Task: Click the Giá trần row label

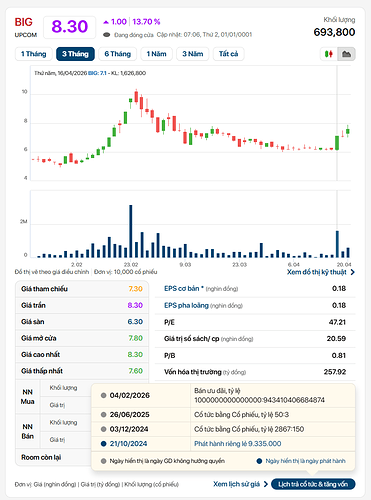Action: 33,305
